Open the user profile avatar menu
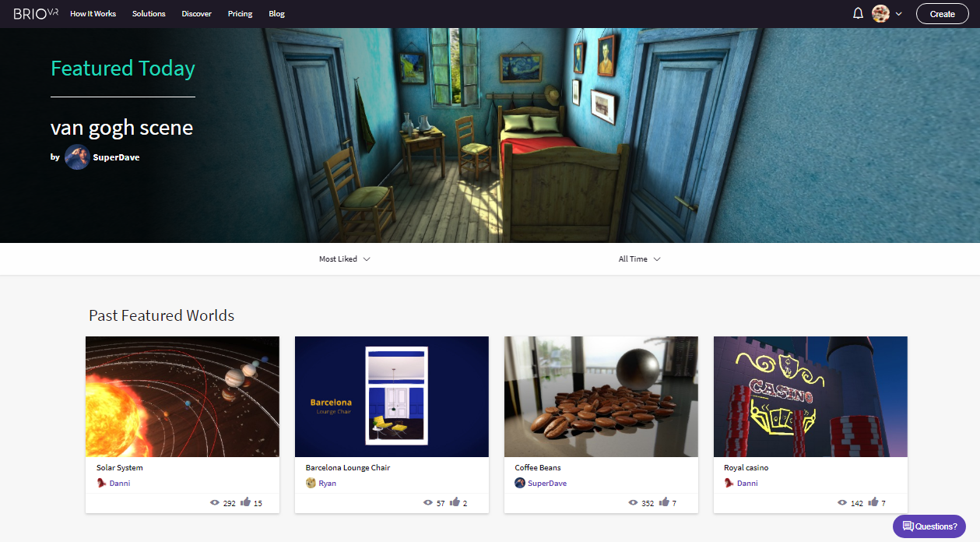The width and height of the screenshot is (980, 542). click(x=880, y=13)
